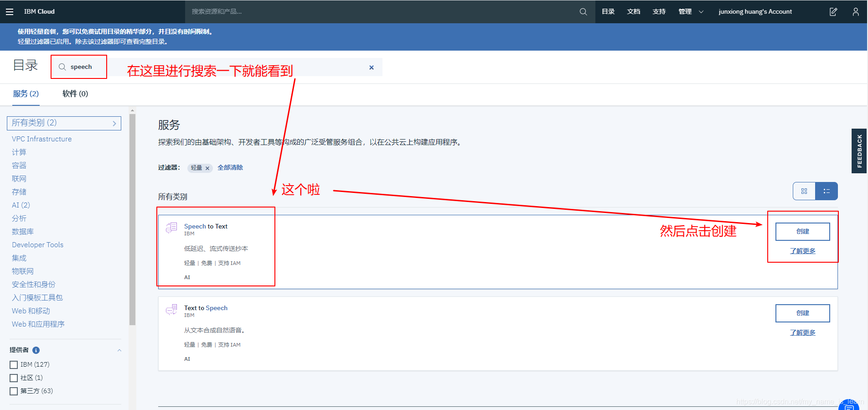Select the 物联网 category
Viewport: 868px width, 410px height.
[x=23, y=271]
